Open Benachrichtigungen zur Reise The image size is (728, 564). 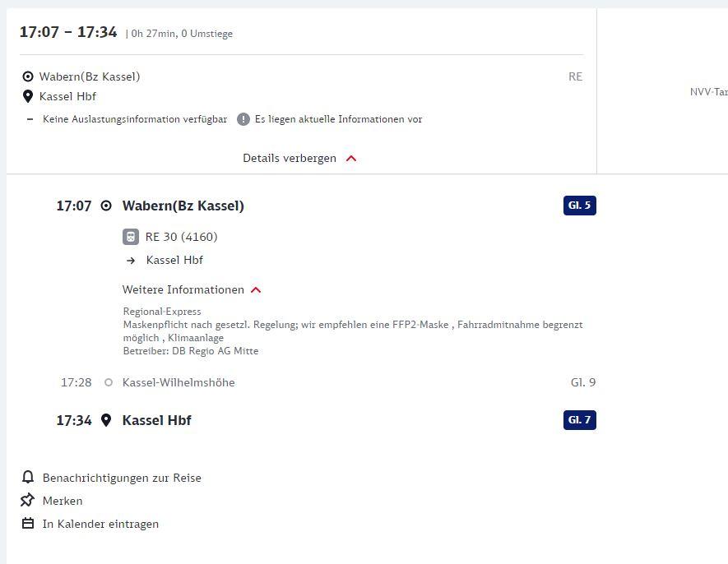[x=122, y=478]
